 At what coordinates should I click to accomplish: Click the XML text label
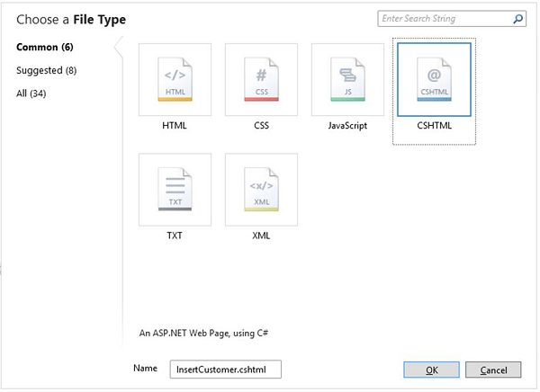pyautogui.click(x=261, y=236)
